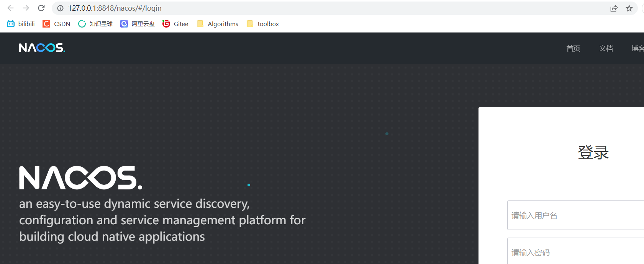Focus the 请输入密码 password field
This screenshot has width=644, height=264.
click(575, 251)
